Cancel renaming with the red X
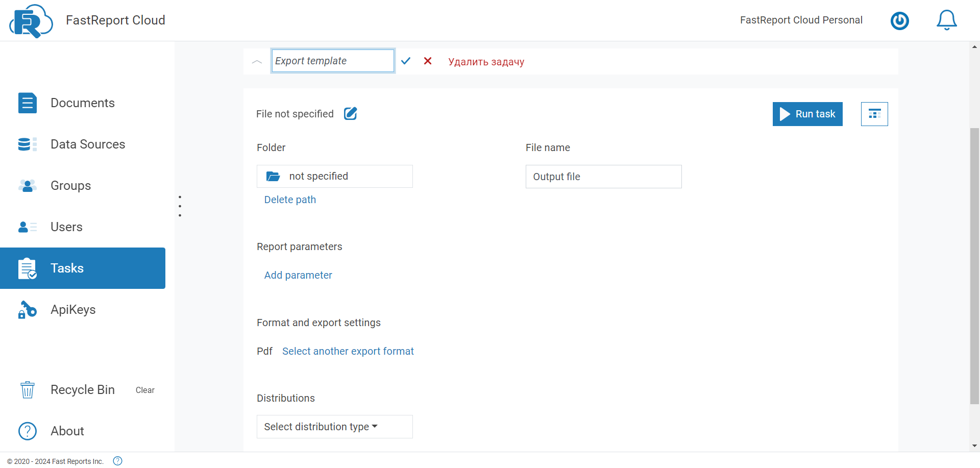This screenshot has width=980, height=468. pos(428,61)
